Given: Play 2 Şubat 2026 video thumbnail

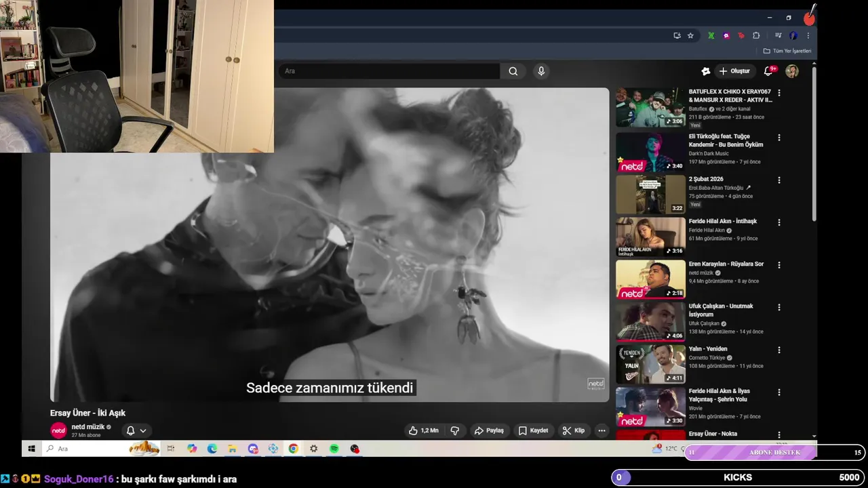Looking at the screenshot, I should pyautogui.click(x=650, y=195).
